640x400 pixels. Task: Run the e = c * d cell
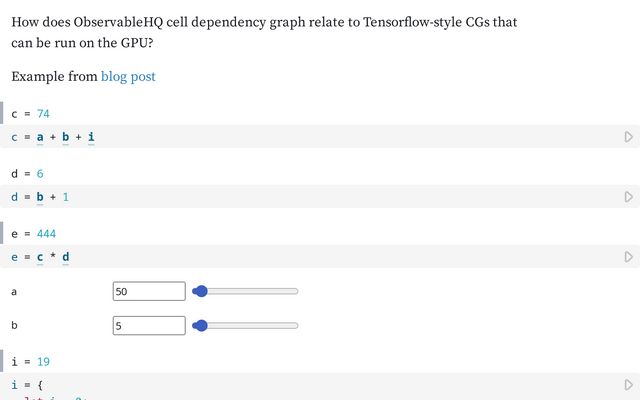pos(629,257)
